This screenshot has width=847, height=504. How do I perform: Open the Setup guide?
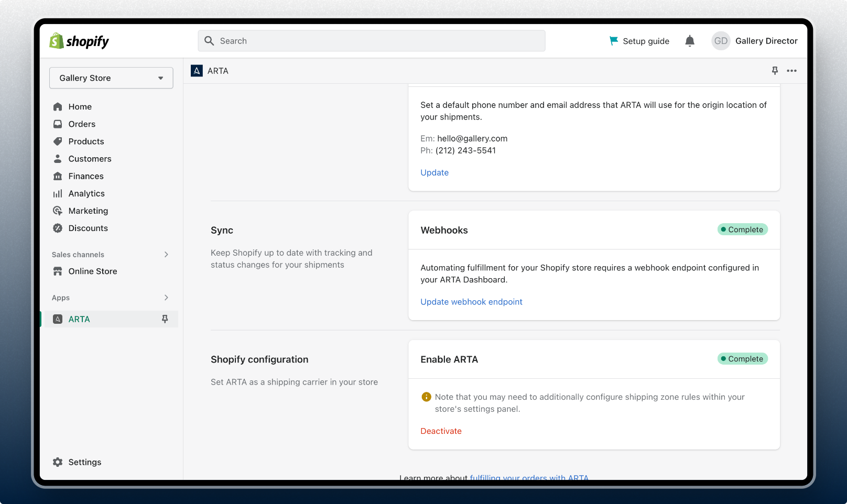(639, 41)
